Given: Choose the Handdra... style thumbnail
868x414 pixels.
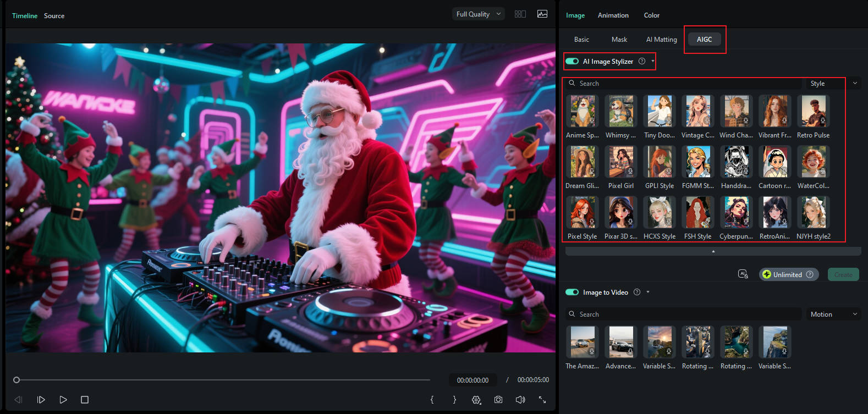Looking at the screenshot, I should 737,162.
